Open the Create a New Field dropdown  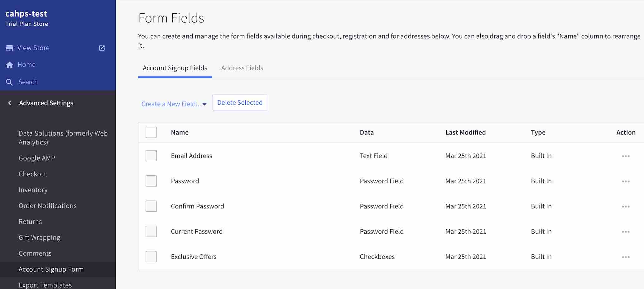coord(171,104)
